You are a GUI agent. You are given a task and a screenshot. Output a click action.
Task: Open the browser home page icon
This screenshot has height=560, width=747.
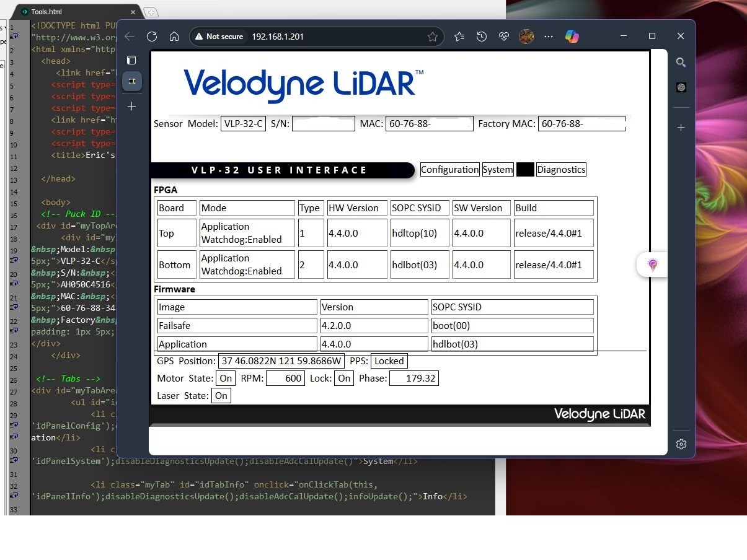[174, 37]
